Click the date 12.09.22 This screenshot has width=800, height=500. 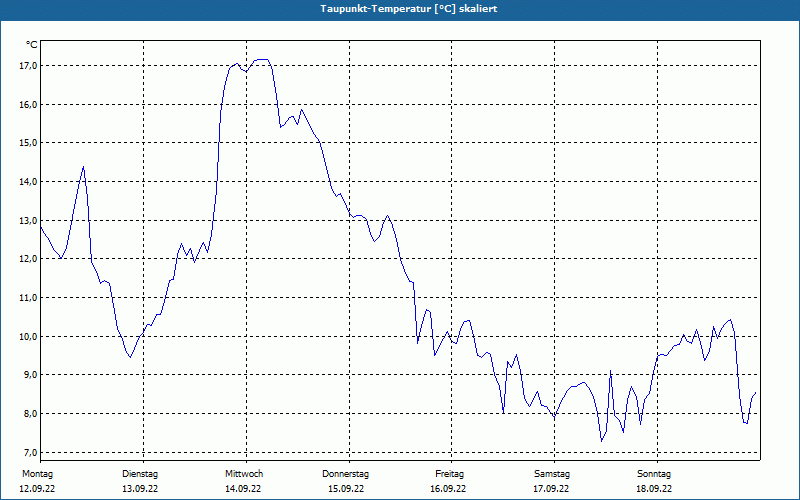point(37,489)
